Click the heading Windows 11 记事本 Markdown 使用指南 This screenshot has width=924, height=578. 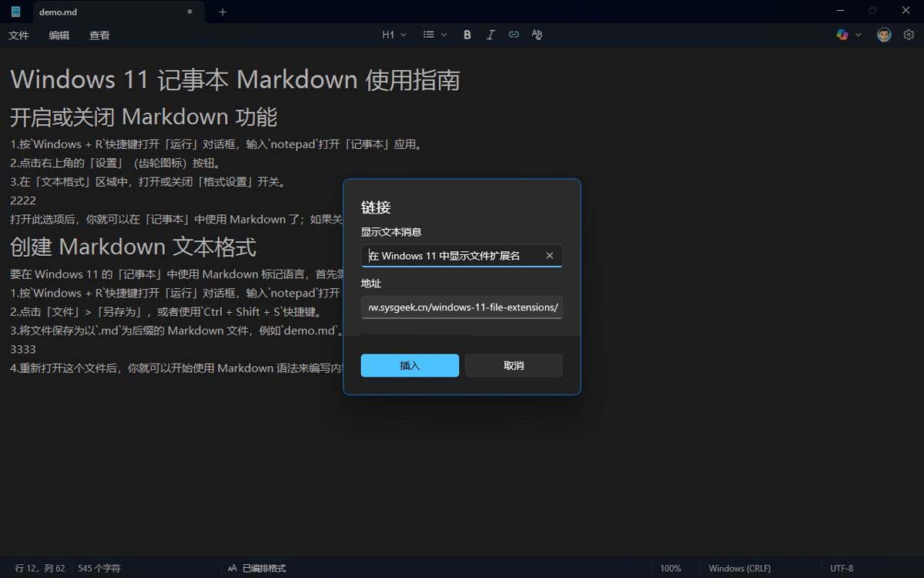pos(236,79)
